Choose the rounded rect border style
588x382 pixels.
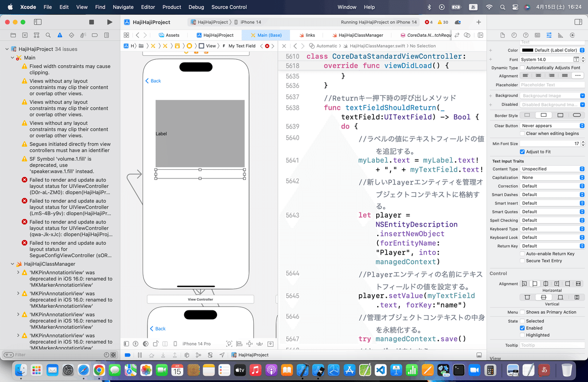click(577, 116)
